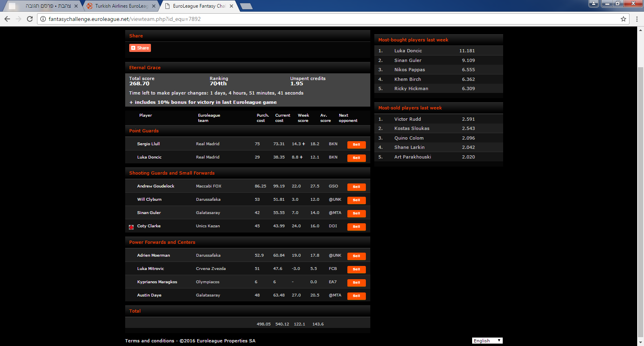This screenshot has width=644, height=346.
Task: Click the Unspent credits value 1.95
Action: point(297,84)
